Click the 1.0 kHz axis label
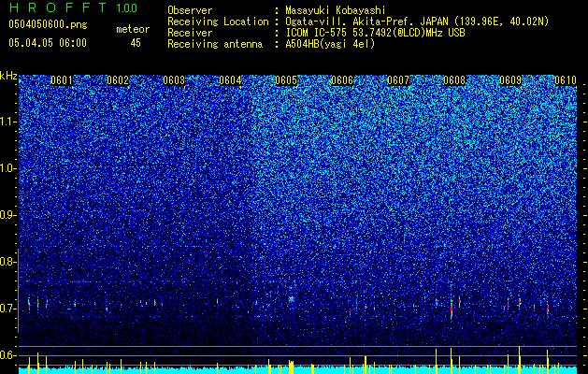Viewport: 588px width, 374px height. pos(7,169)
